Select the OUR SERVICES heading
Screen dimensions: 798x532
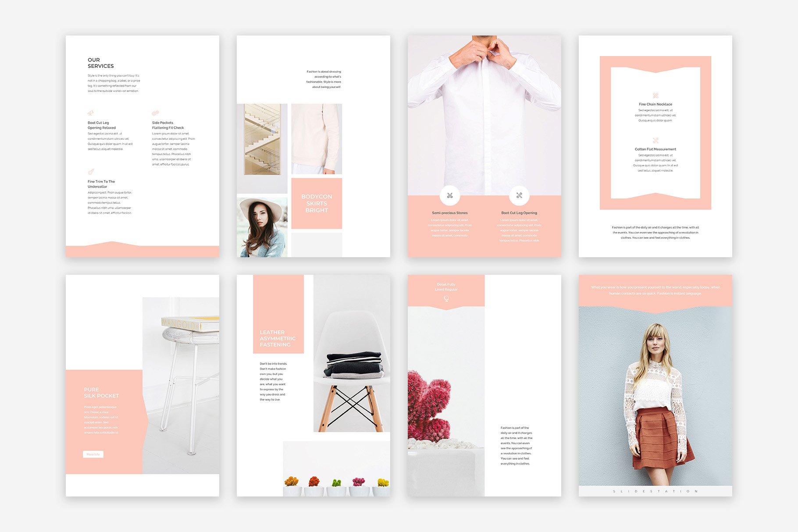pos(100,63)
